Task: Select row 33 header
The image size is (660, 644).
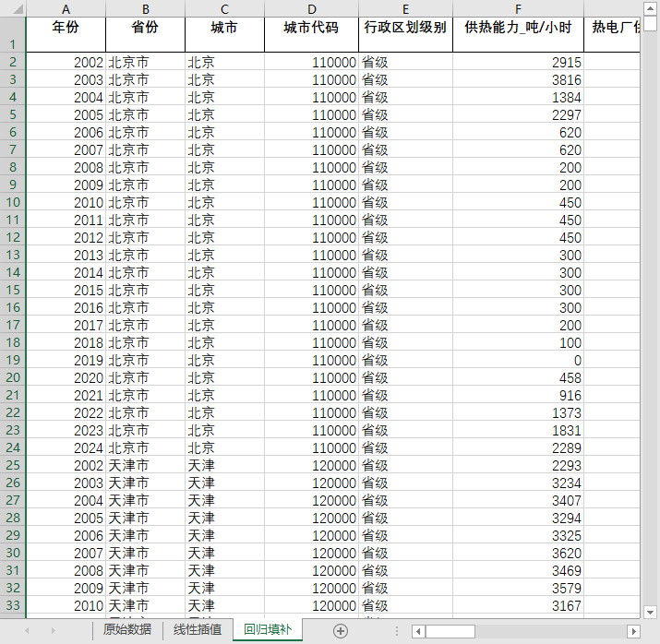Action: (x=13, y=605)
